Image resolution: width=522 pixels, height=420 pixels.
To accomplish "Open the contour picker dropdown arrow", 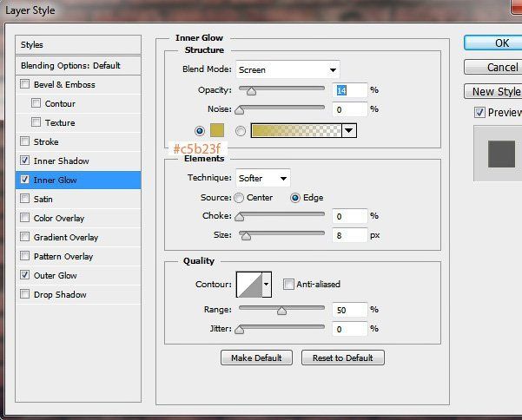I will tap(266, 284).
